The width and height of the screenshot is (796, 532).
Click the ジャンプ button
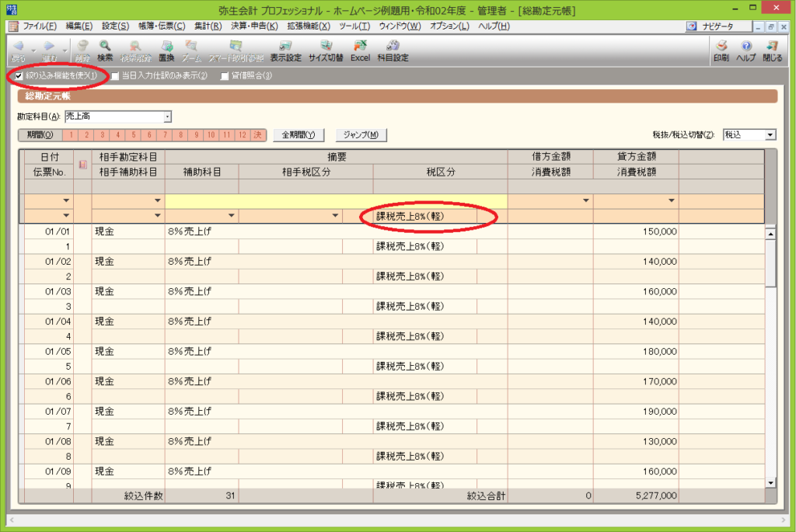point(361,134)
